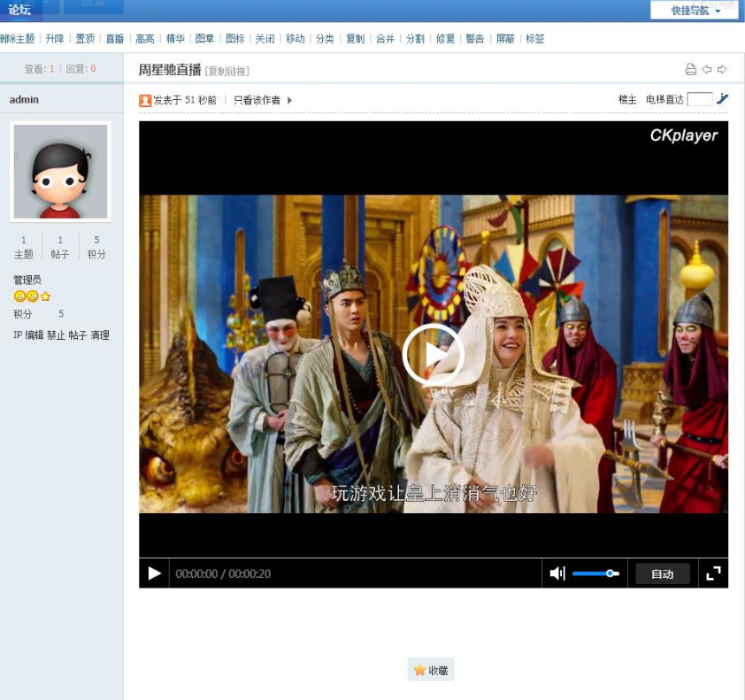This screenshot has width=745, height=700.
Task: Click the 00:00:00 / 00:00:20 time display
Action: pos(223,573)
